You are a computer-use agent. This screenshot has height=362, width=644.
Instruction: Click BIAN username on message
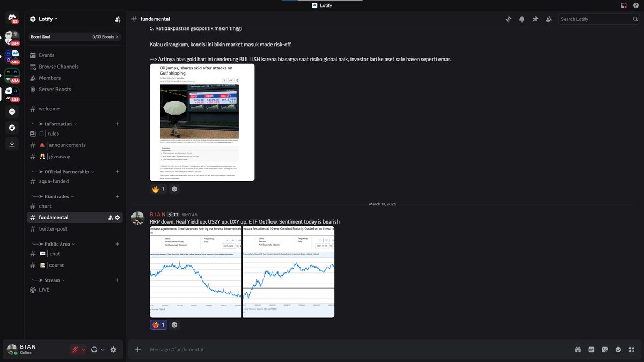pyautogui.click(x=158, y=215)
